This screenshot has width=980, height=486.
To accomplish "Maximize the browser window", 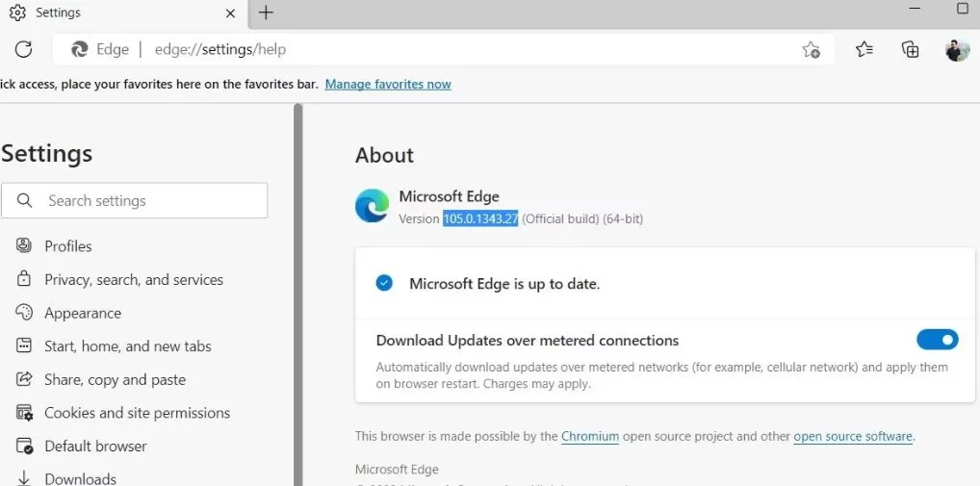I will 963,9.
